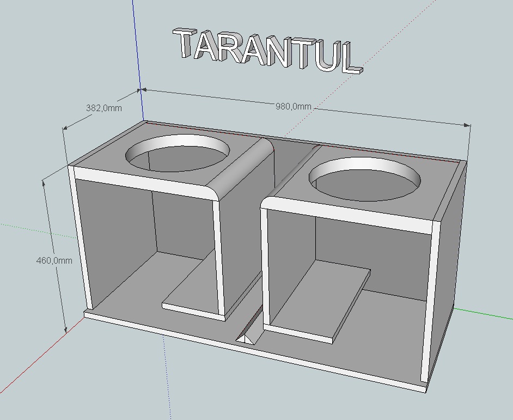
Task: Select the left side panel front edge
Action: pos(79,240)
